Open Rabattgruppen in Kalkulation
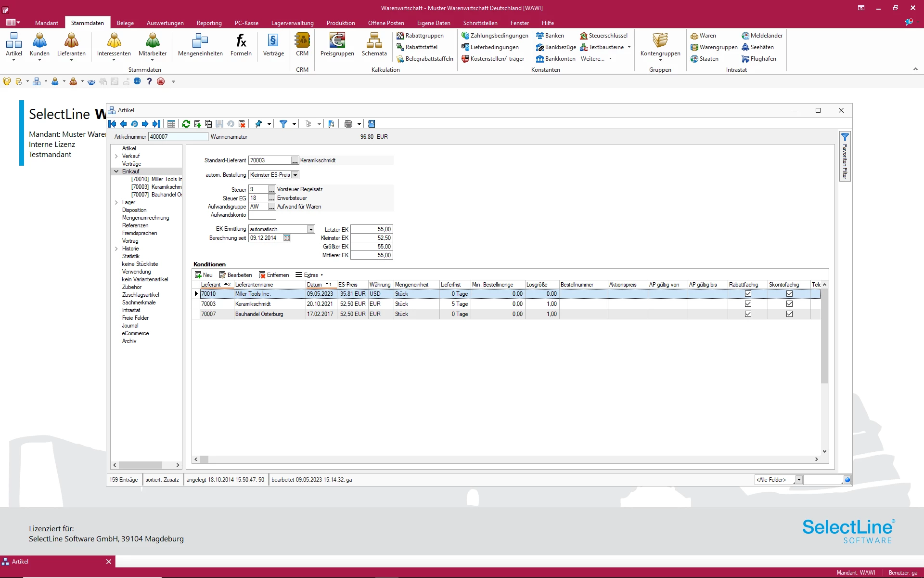924x578 pixels. pyautogui.click(x=420, y=36)
